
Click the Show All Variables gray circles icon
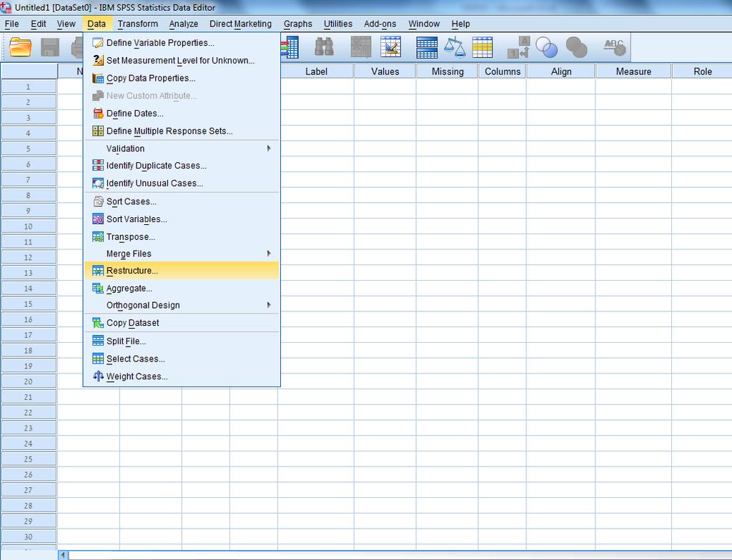(577, 47)
